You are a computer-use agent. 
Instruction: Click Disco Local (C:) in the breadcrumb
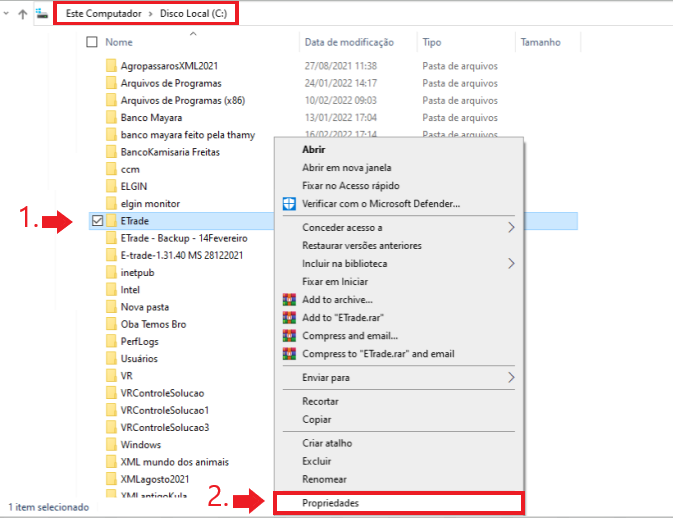click(x=193, y=14)
